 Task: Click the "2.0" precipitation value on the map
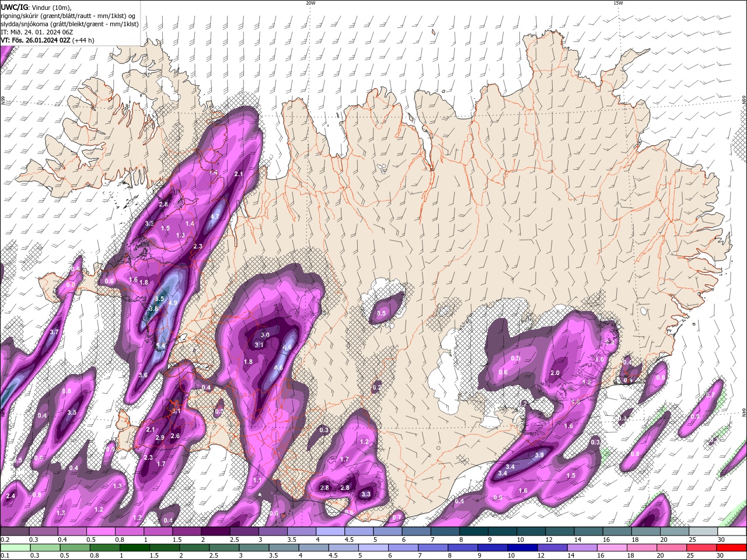[x=555, y=373]
